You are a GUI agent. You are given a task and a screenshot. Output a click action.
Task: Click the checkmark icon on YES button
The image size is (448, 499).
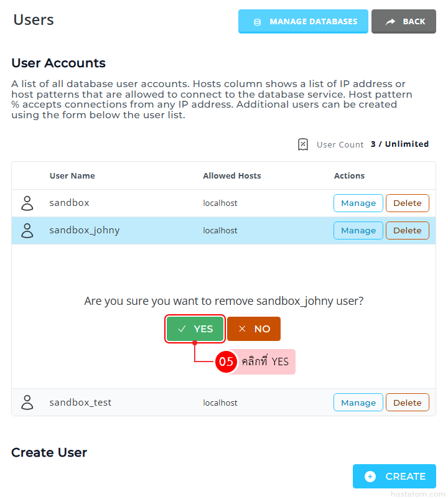coord(182,329)
